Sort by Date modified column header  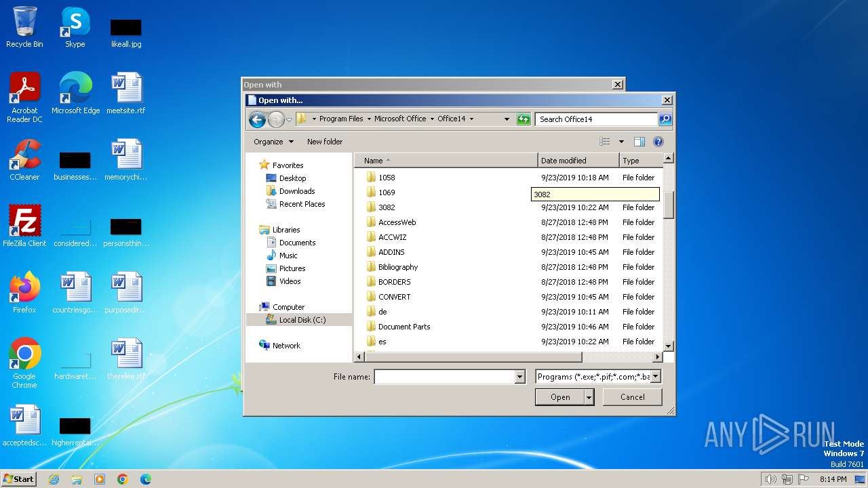[x=578, y=161]
